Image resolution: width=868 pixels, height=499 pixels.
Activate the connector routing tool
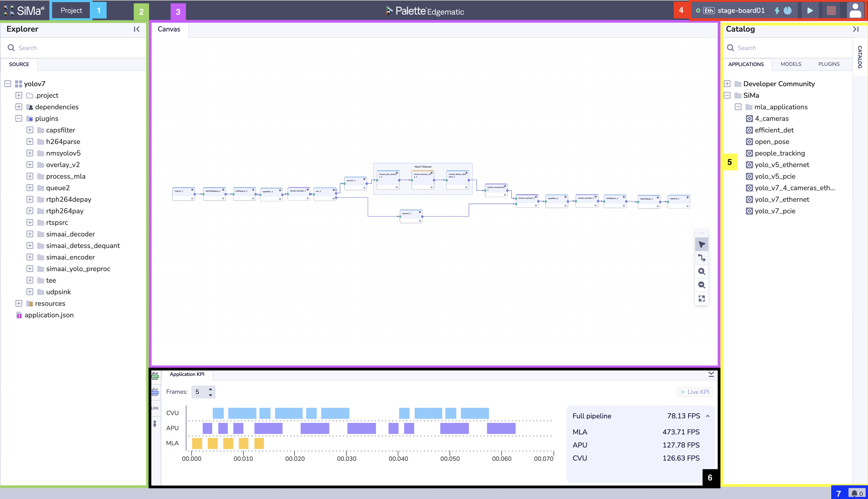tap(701, 258)
